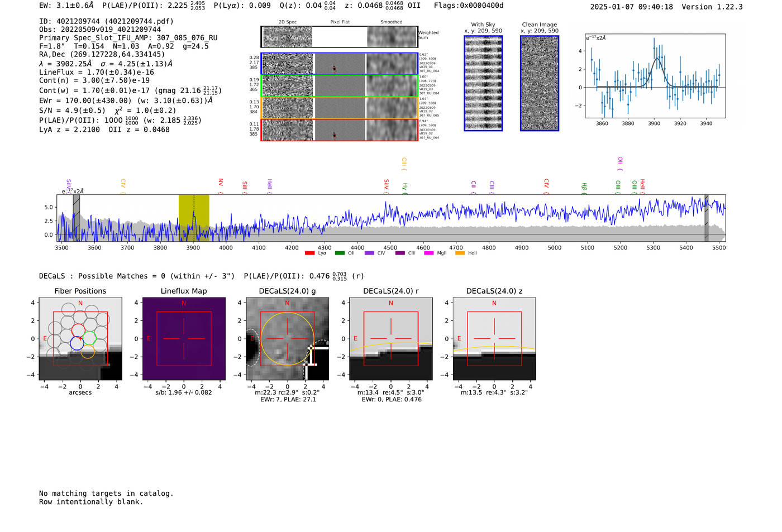782x532 pixels.
Task: Click the m:13.5 re:4.3" s:3.2" caption
Action: [x=494, y=392]
